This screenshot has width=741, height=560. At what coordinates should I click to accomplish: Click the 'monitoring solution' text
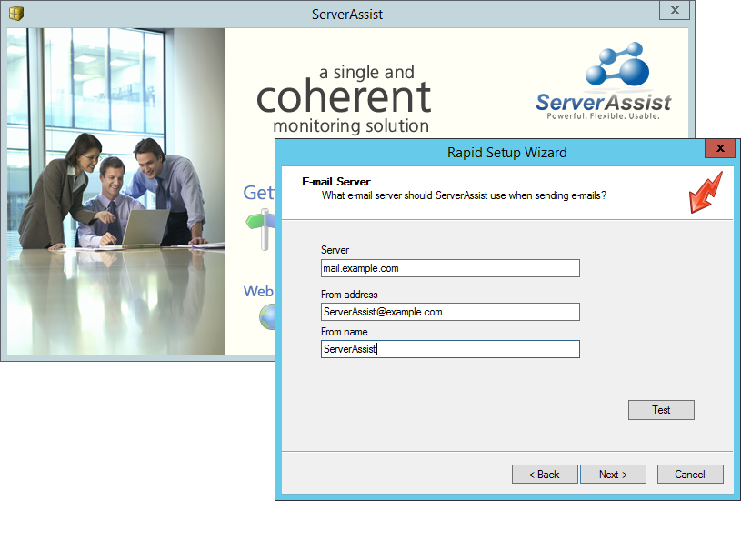tap(351, 125)
